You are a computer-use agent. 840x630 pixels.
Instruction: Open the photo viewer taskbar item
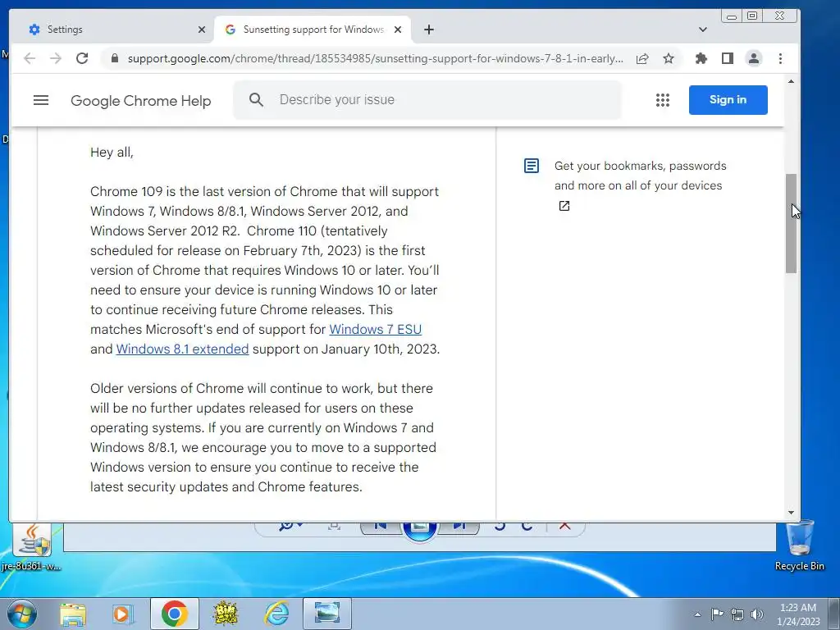pos(327,614)
